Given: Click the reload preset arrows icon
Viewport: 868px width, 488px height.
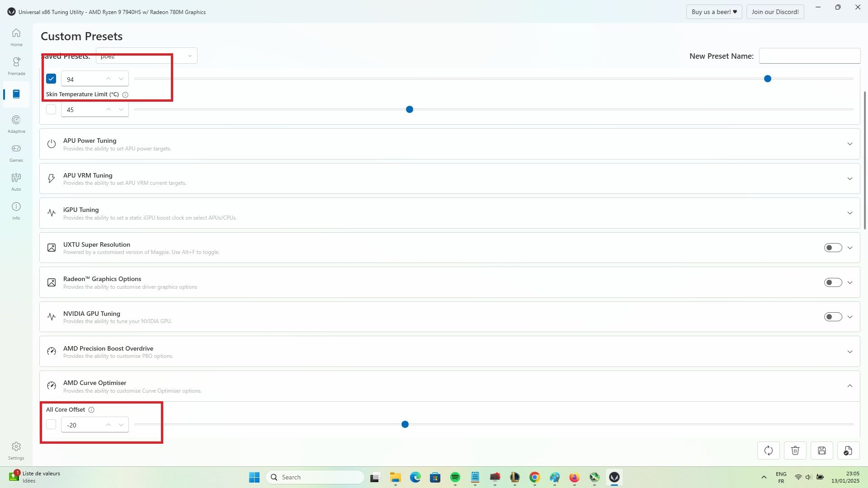Looking at the screenshot, I should (769, 450).
